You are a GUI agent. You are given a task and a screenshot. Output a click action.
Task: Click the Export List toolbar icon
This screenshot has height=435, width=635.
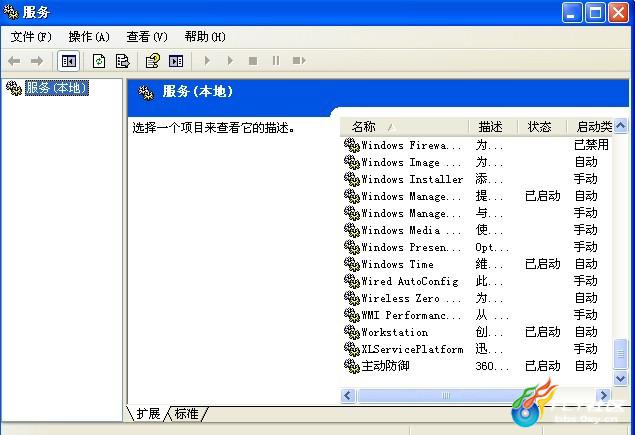pos(122,61)
